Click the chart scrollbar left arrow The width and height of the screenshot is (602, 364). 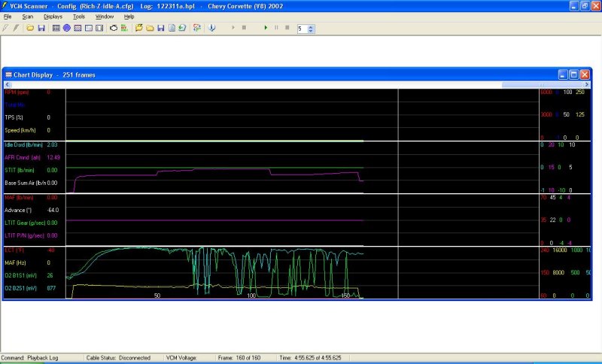(8, 85)
